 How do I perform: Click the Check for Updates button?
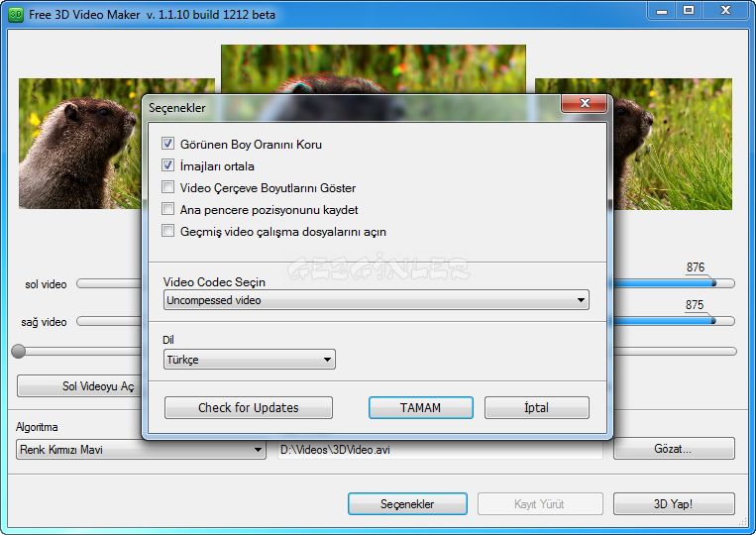(249, 408)
